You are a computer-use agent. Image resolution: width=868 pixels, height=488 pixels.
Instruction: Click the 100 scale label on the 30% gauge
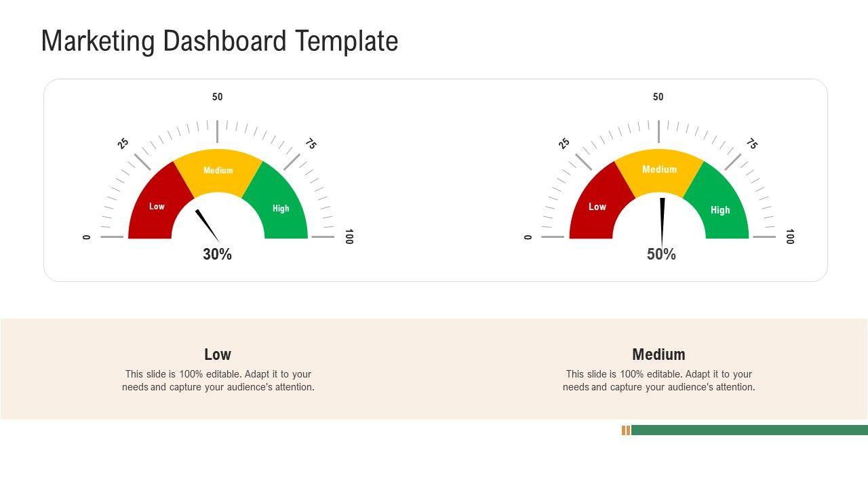[x=349, y=237]
